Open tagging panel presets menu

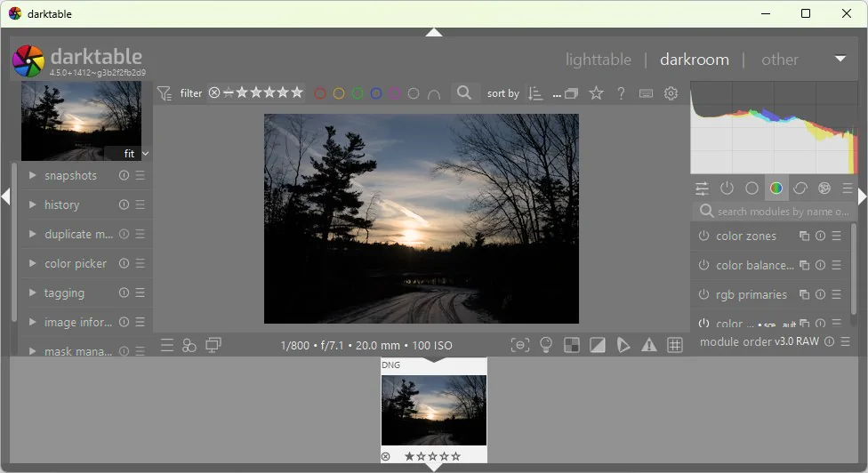[140, 293]
